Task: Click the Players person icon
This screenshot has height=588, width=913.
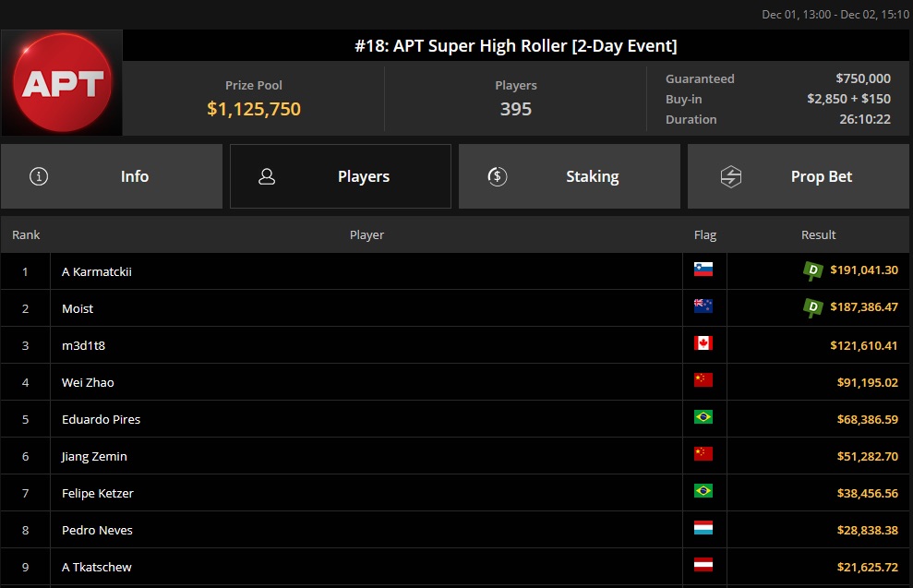Action: pyautogui.click(x=267, y=176)
